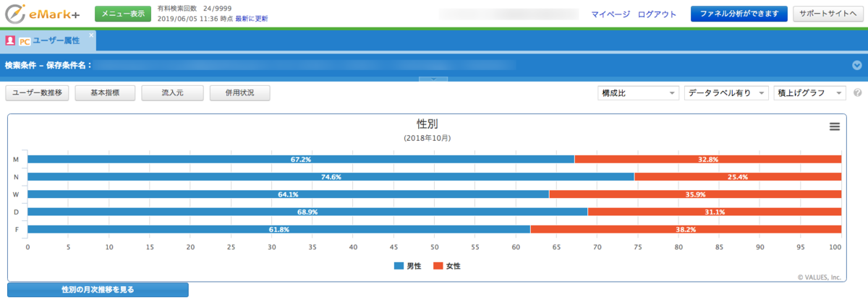Select the 流入元 view button
Image resolution: width=868 pixels, height=302 pixels.
pyautogui.click(x=172, y=93)
